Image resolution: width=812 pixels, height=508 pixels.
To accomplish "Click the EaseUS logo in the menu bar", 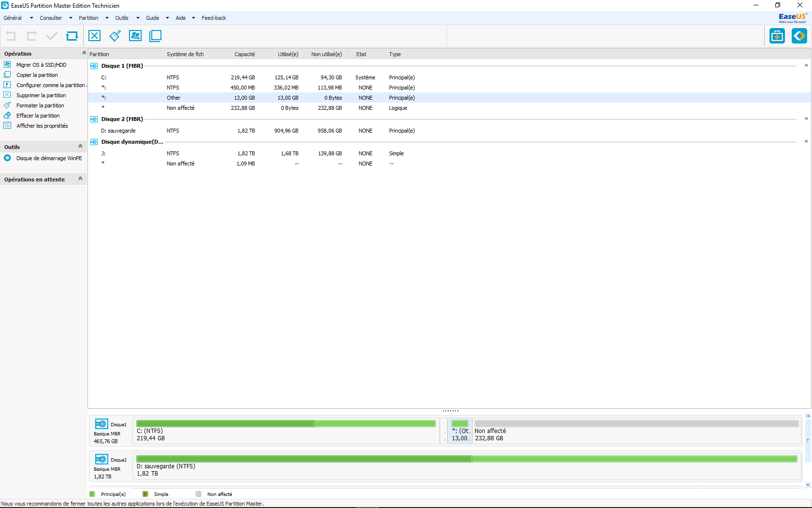I will [793, 18].
